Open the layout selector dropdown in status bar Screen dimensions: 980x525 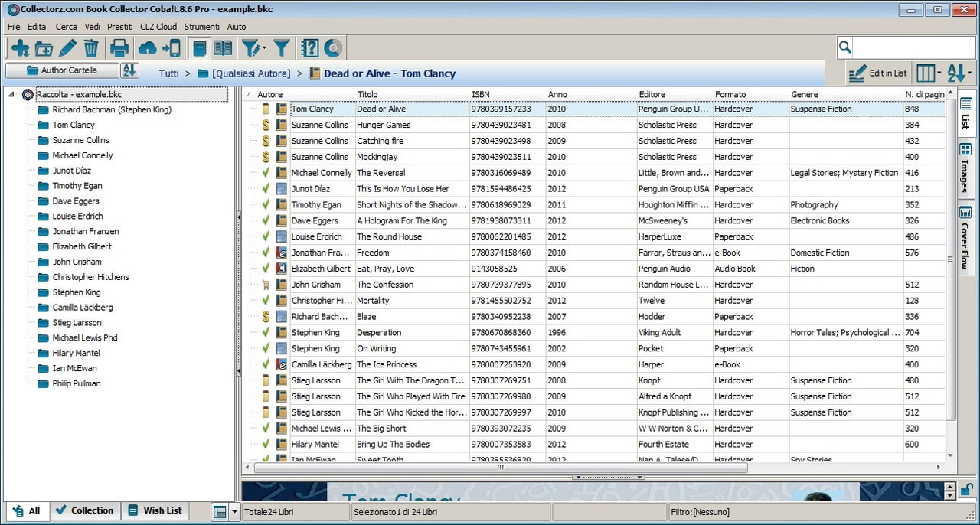[235, 511]
